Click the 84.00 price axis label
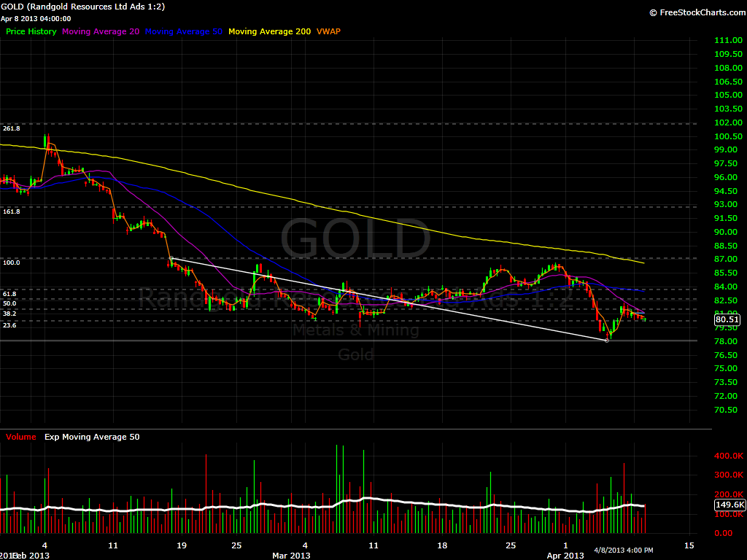This screenshot has height=560, width=747. click(726, 287)
